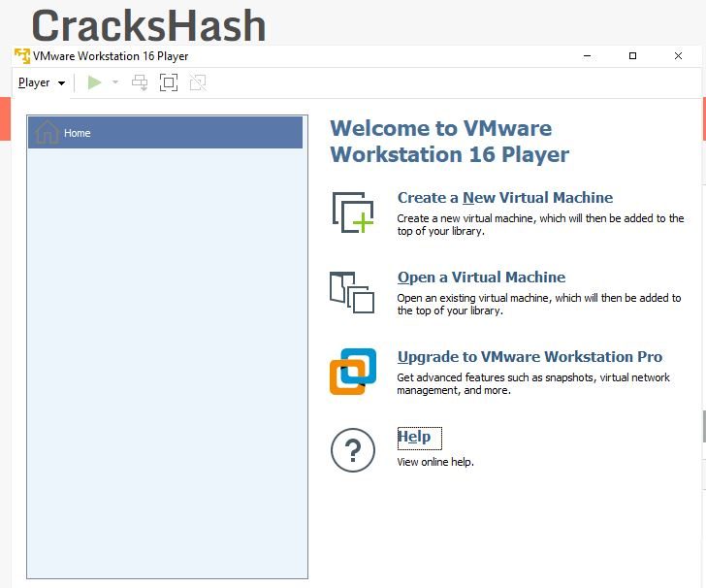Click the CracksHash site heading

[148, 24]
